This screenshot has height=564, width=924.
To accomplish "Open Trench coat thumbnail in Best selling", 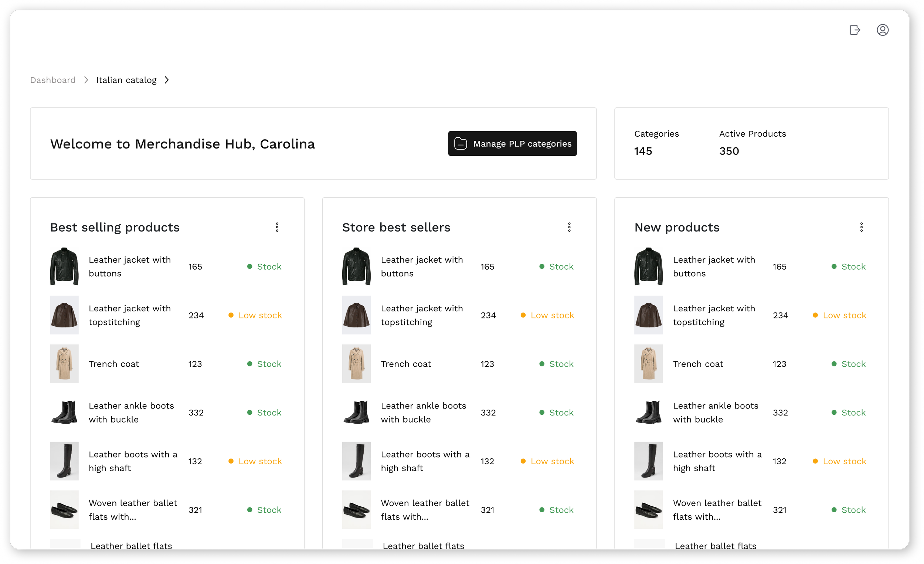I will pyautogui.click(x=64, y=363).
